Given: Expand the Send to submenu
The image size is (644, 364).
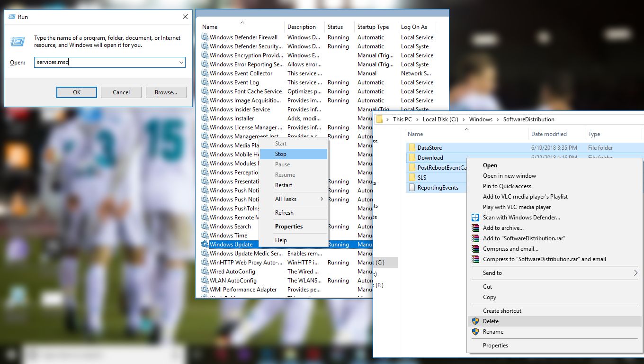Looking at the screenshot, I should [554, 273].
